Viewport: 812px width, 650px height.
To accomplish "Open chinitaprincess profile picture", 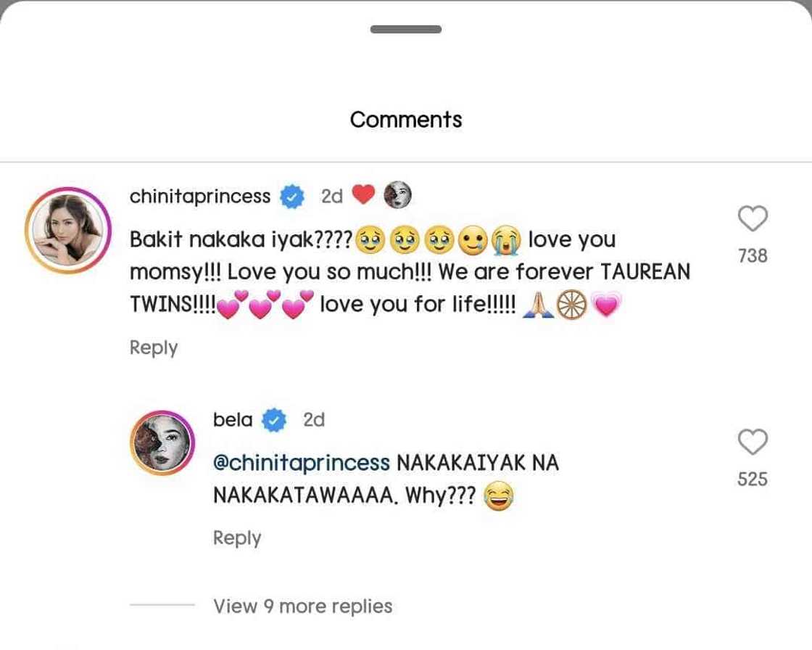I will click(67, 231).
